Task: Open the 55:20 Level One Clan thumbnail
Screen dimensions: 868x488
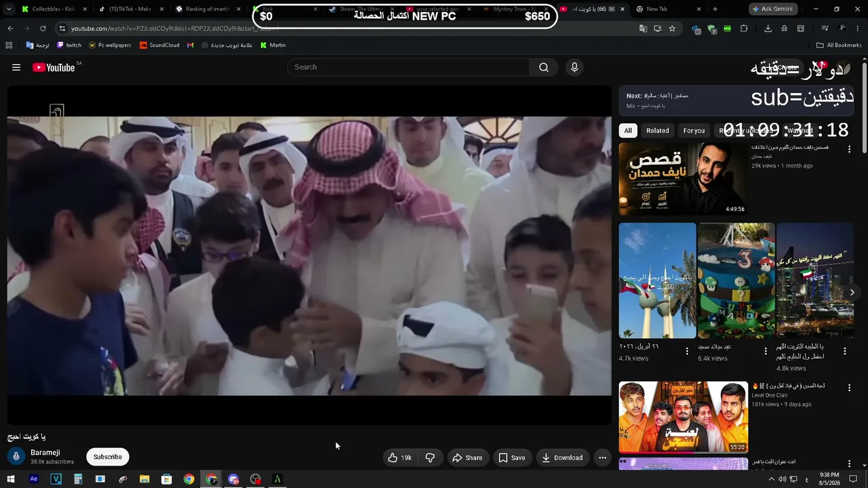Action: 683,418
